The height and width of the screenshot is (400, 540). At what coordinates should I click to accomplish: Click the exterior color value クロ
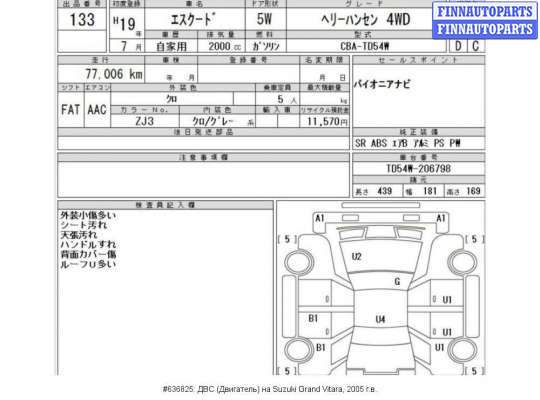point(172,99)
